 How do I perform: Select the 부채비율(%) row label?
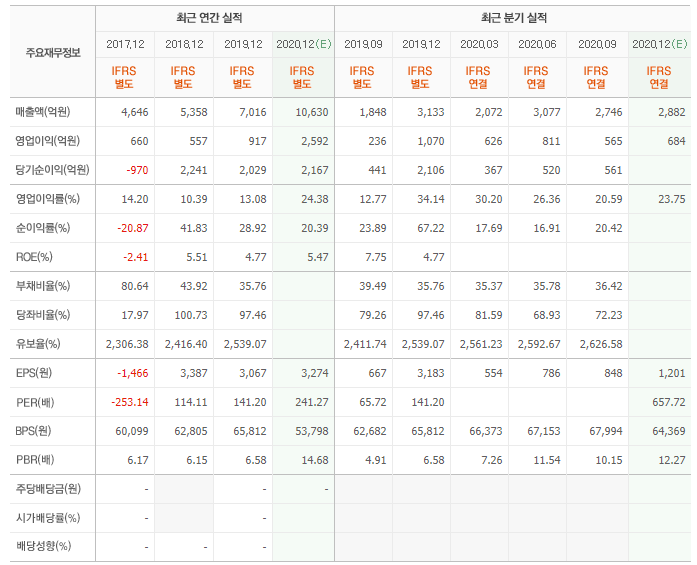(43, 286)
